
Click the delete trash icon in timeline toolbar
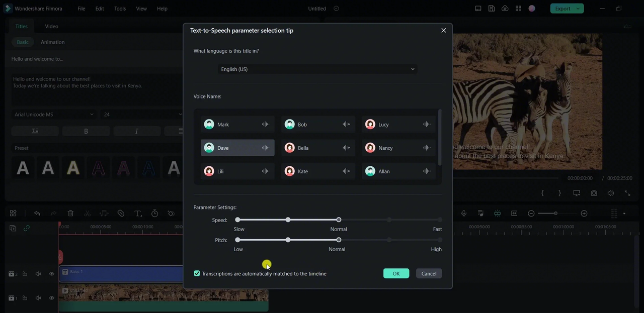70,214
